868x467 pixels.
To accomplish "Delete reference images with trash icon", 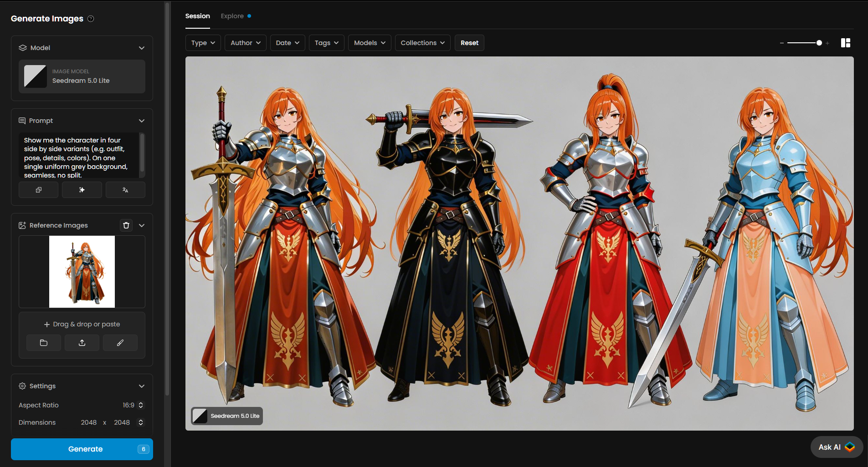I will [x=126, y=225].
